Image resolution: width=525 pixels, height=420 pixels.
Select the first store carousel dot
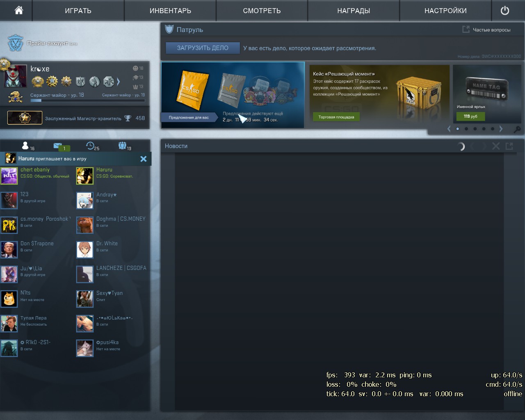point(458,129)
